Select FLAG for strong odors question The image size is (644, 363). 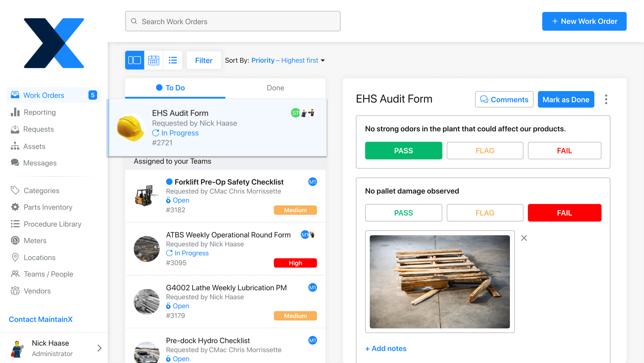point(485,151)
